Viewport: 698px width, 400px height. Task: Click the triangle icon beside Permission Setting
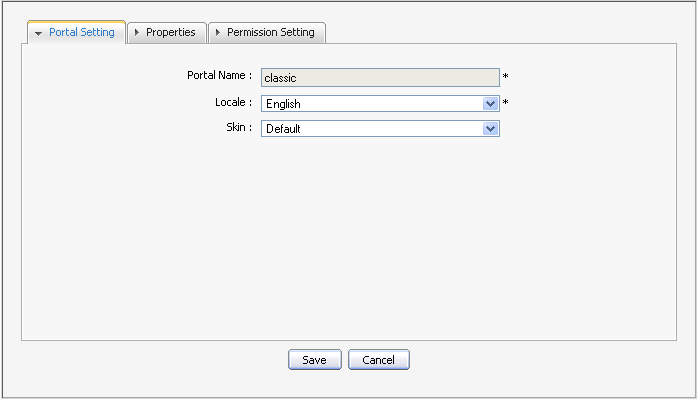[x=218, y=32]
